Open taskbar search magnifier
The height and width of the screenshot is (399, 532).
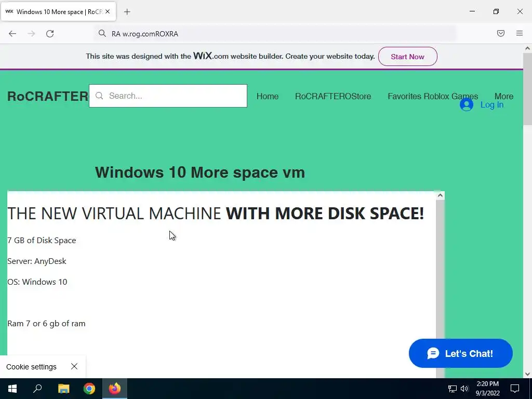coord(37,389)
